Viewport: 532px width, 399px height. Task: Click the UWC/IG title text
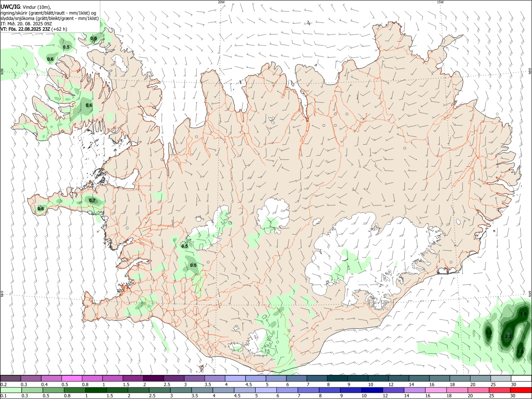tap(10, 7)
